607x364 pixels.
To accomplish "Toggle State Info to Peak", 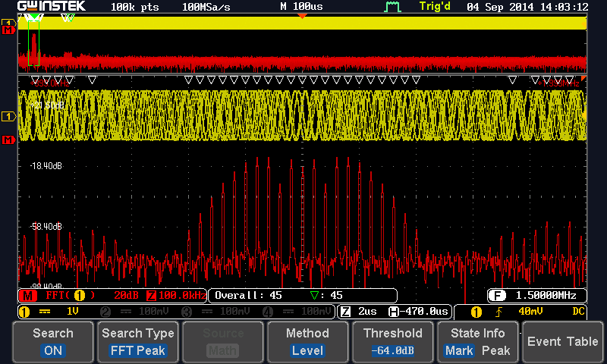I will (495, 350).
